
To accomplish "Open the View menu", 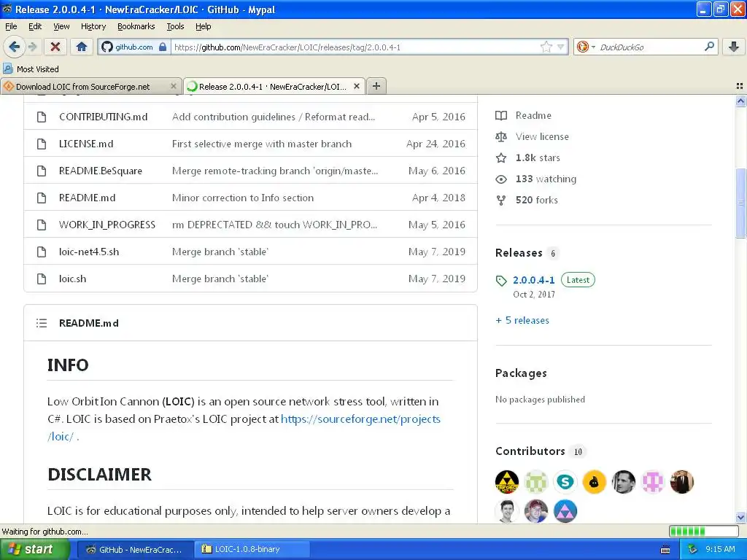I will pyautogui.click(x=61, y=26).
